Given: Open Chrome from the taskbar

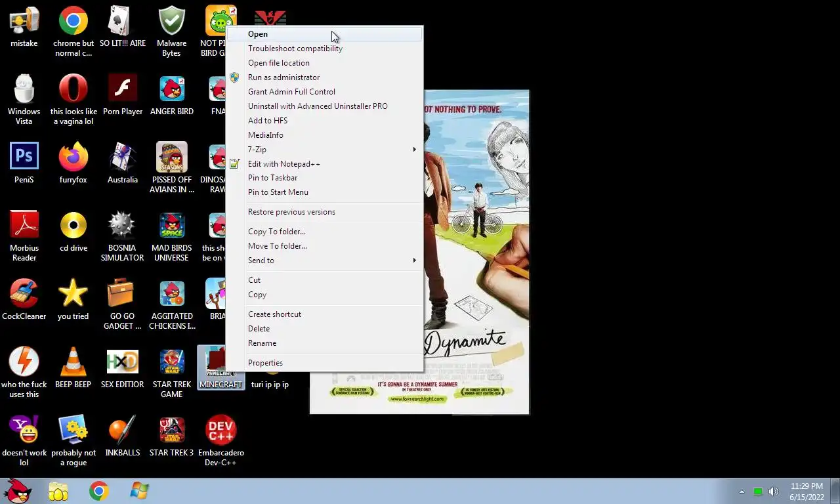Looking at the screenshot, I should (99, 492).
